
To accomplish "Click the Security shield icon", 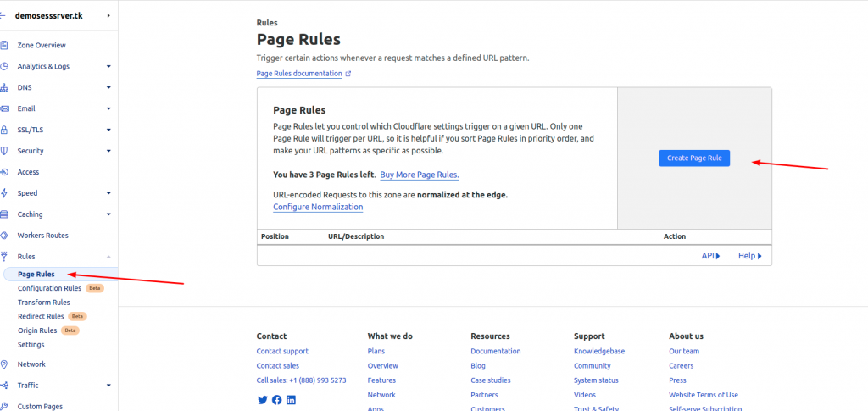I will (x=4, y=151).
